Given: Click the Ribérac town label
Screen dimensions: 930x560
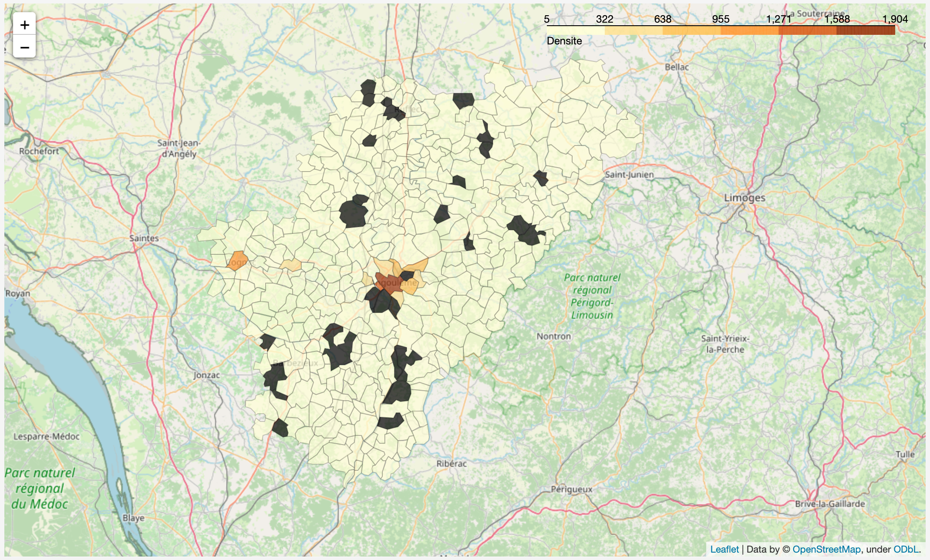Looking at the screenshot, I should [452, 464].
